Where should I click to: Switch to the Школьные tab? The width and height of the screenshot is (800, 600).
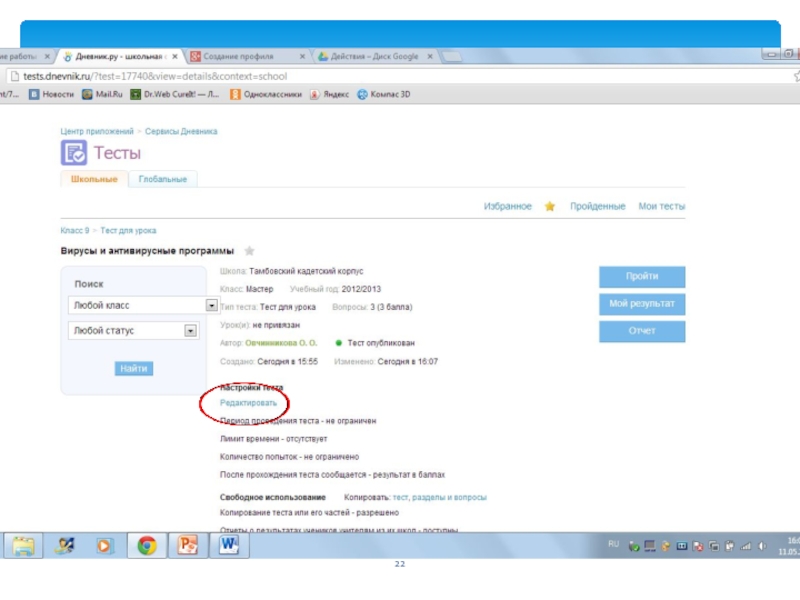click(94, 179)
